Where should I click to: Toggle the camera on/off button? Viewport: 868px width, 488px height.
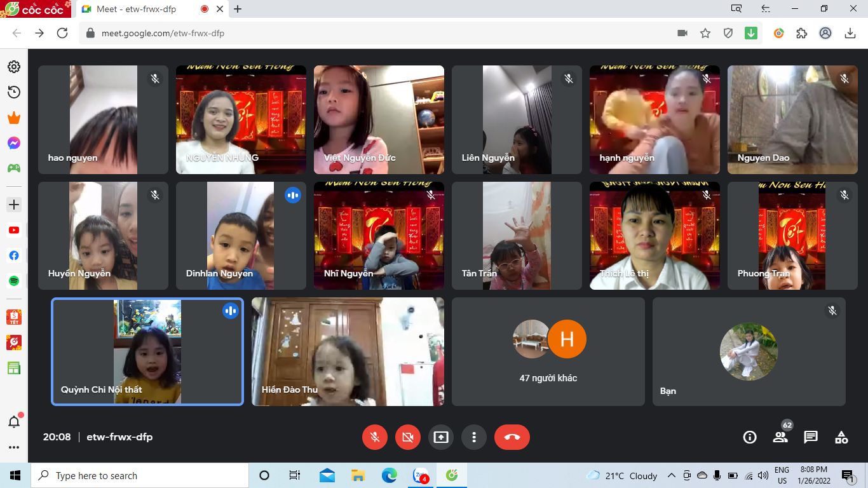click(x=408, y=437)
